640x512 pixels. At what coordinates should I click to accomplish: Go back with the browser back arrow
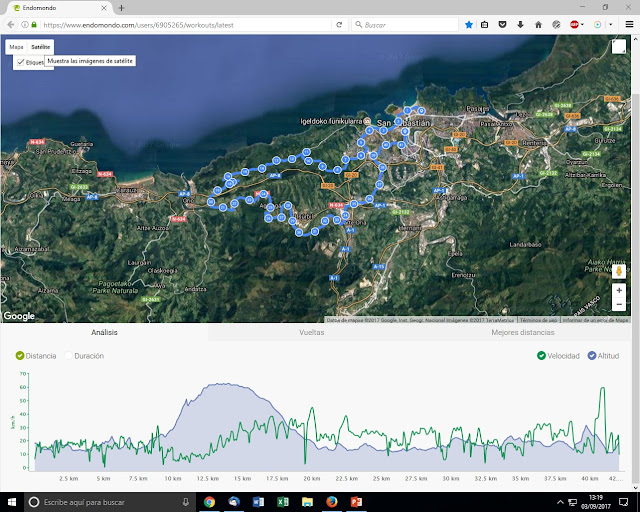click(x=11, y=25)
